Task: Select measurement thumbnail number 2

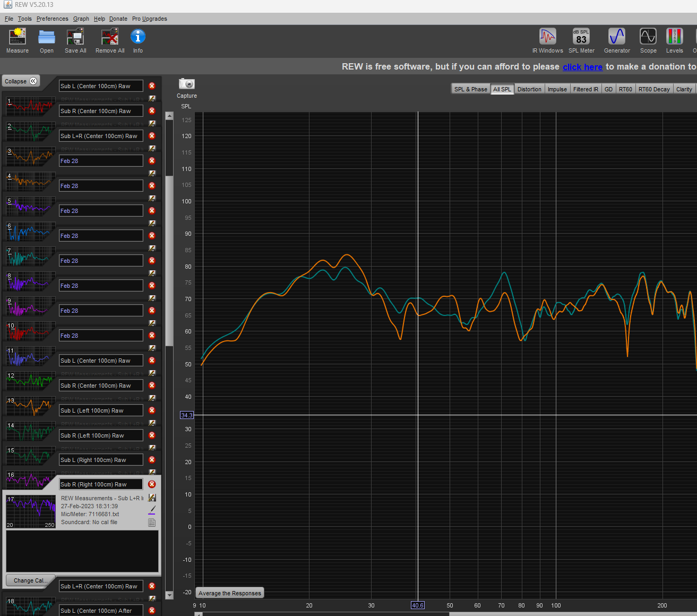Action: point(30,131)
